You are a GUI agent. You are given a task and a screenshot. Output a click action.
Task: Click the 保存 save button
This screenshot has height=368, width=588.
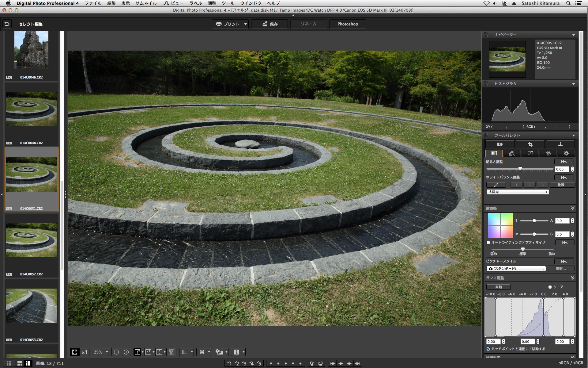pyautogui.click(x=269, y=24)
